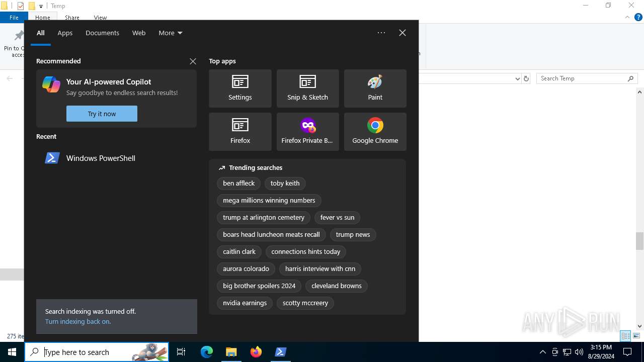This screenshot has height=362, width=644.
Task: Open the search panel options (three dots)
Action: tap(381, 33)
